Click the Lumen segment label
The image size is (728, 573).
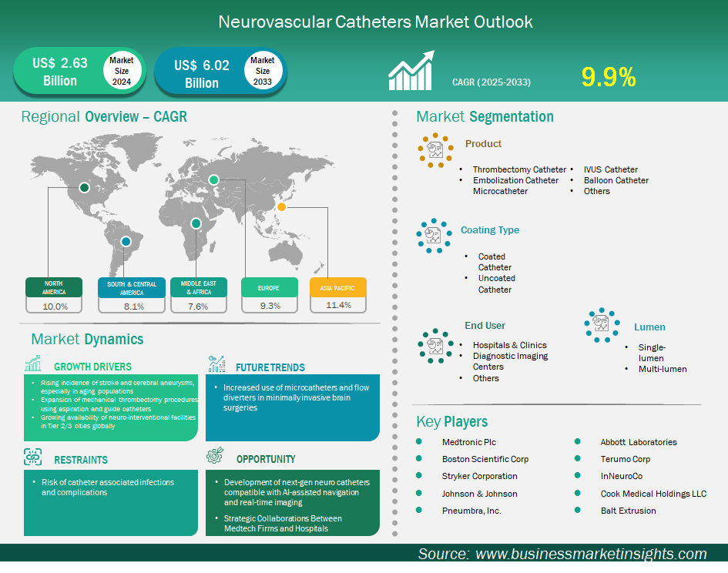(649, 327)
